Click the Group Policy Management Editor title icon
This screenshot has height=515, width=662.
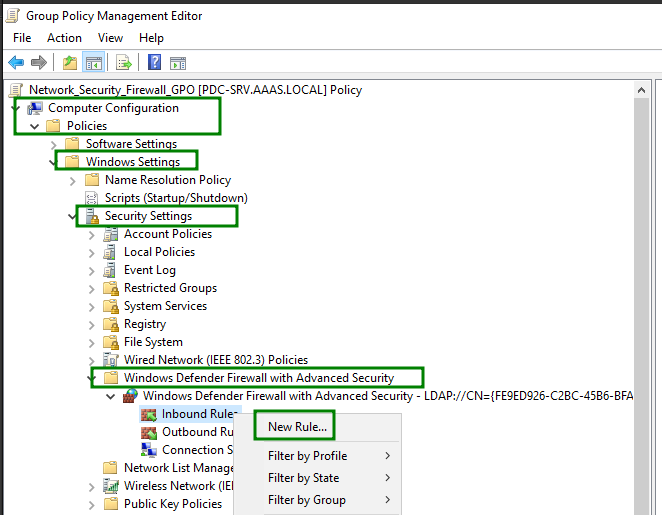13,16
